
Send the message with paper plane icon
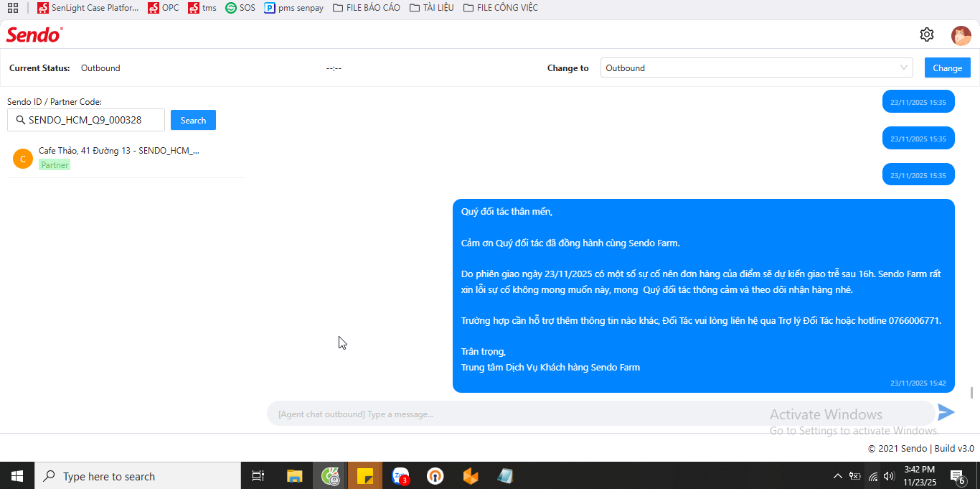[x=946, y=412]
